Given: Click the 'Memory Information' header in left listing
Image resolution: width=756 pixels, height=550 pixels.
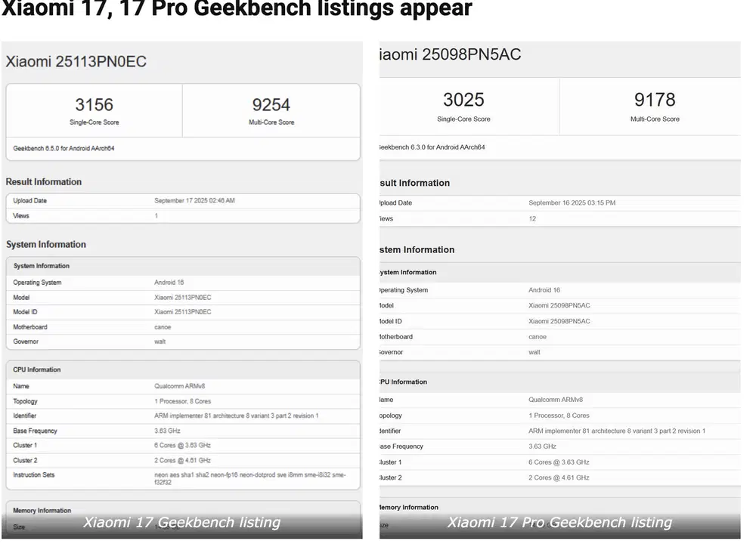Looking at the screenshot, I should click(42, 511).
